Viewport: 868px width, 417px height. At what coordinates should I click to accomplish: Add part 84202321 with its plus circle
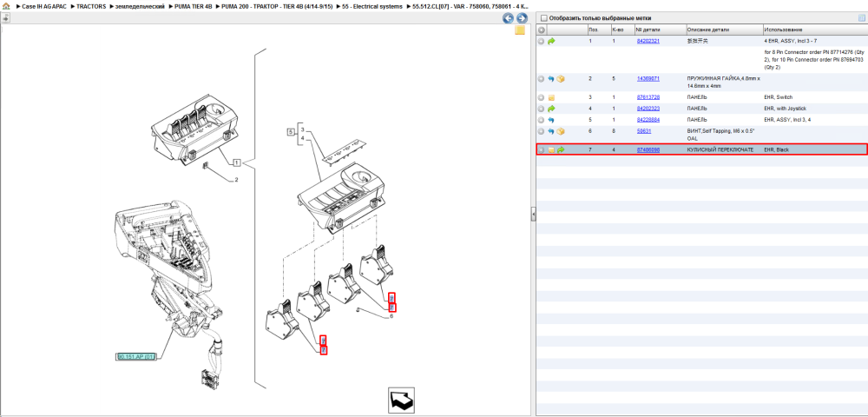click(542, 41)
